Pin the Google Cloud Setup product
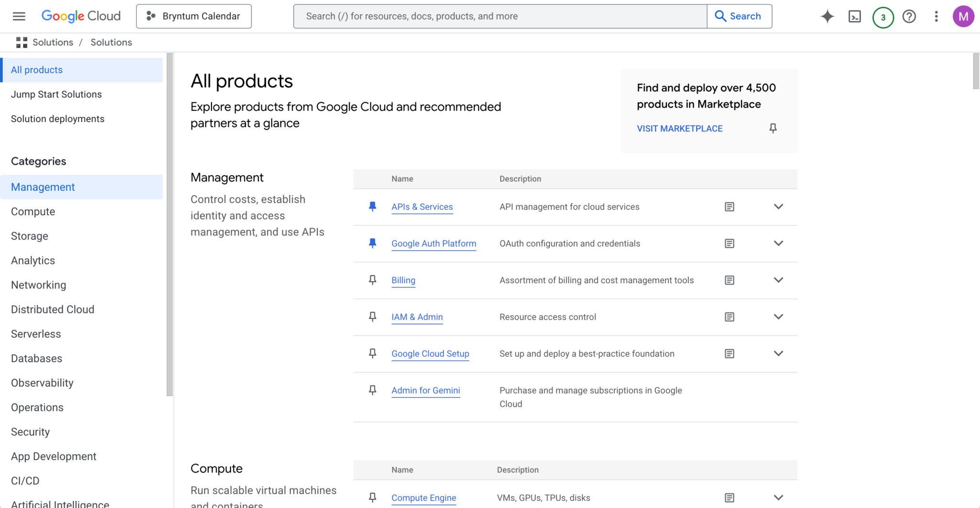980x508 pixels. [372, 353]
